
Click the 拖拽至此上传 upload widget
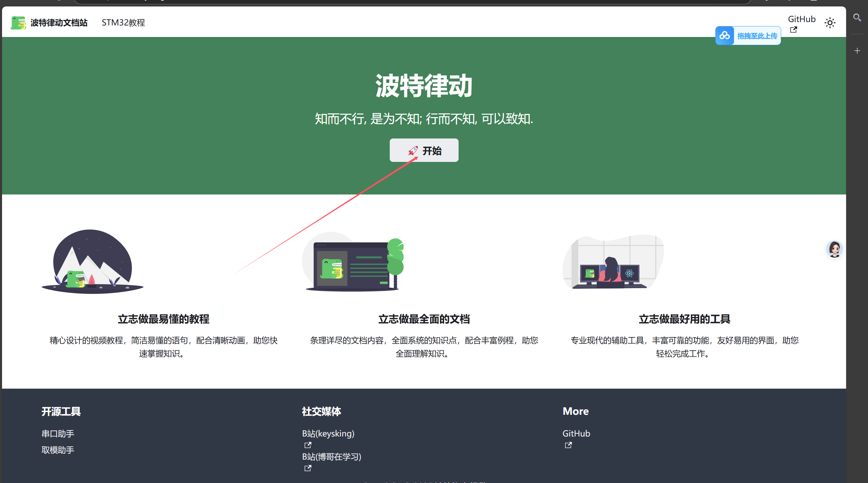tap(757, 36)
